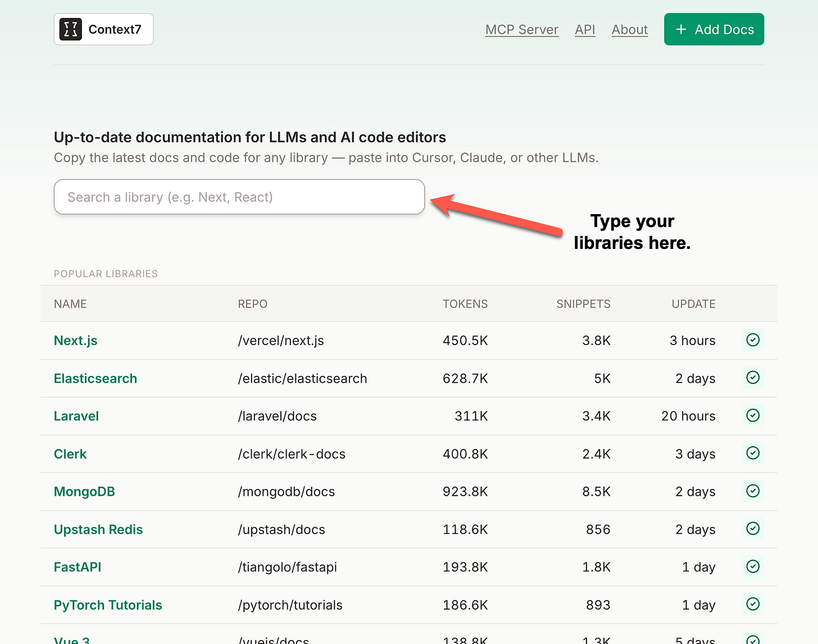Click the status check icon for Clerk
Viewport: 818px width, 644px height.
pyautogui.click(x=753, y=453)
